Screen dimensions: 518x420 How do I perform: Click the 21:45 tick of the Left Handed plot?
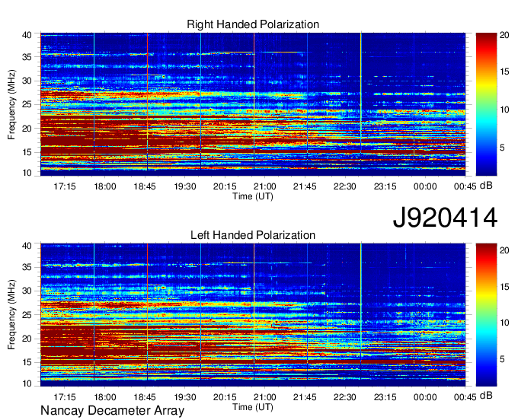point(305,397)
